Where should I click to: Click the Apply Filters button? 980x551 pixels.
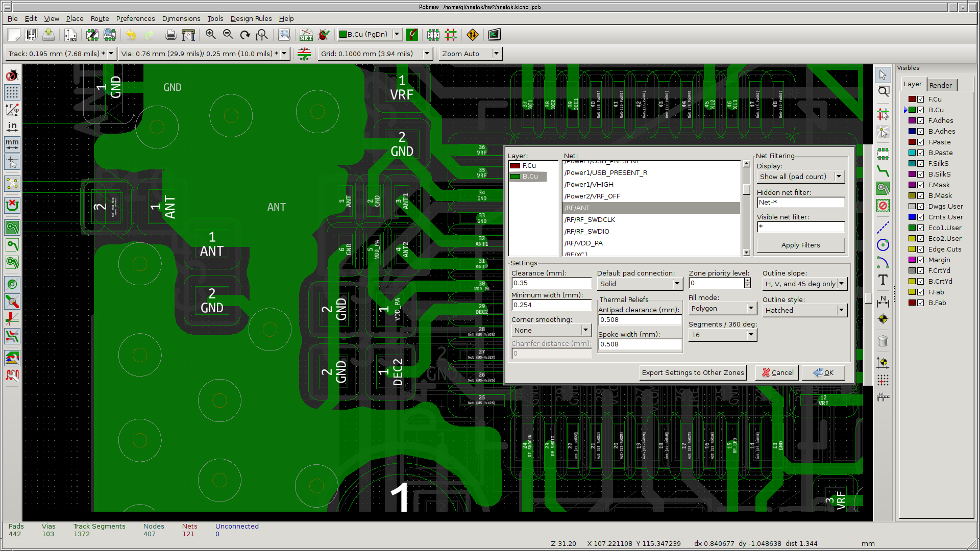(800, 245)
